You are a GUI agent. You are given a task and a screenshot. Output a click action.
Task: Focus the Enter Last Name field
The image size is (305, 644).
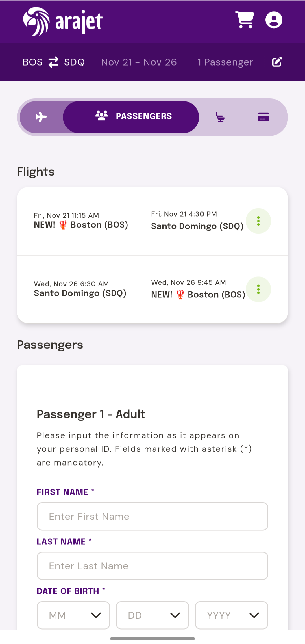[x=152, y=566]
